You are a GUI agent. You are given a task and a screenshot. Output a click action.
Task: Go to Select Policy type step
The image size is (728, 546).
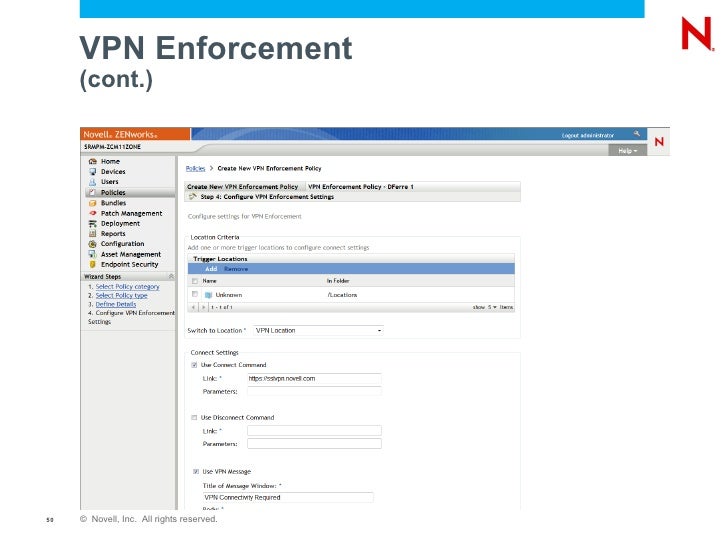pos(122,296)
